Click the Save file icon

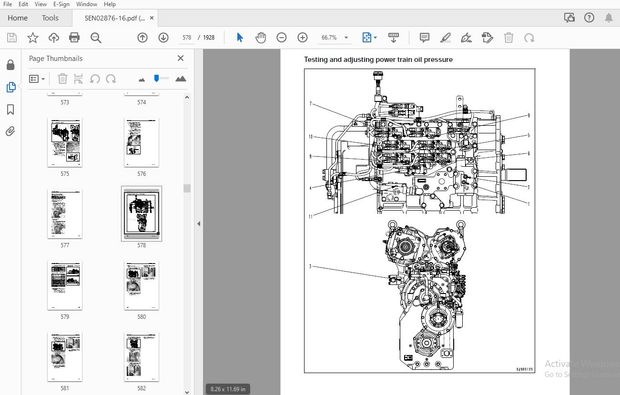point(12,38)
